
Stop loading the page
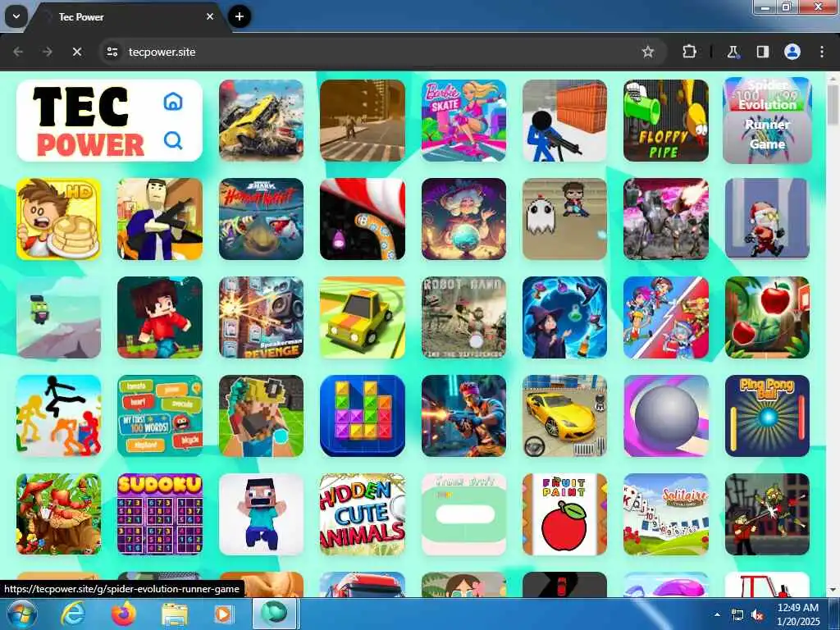point(77,52)
